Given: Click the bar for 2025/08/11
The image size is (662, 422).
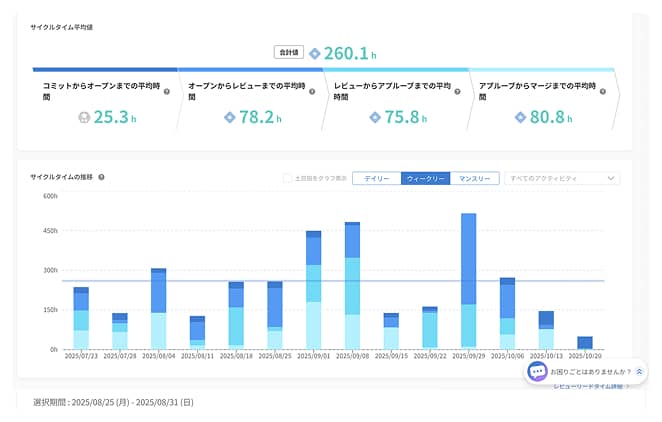Looking at the screenshot, I should 197,333.
